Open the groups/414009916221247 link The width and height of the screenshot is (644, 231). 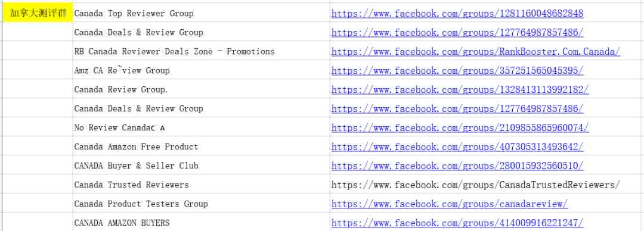[457, 223]
